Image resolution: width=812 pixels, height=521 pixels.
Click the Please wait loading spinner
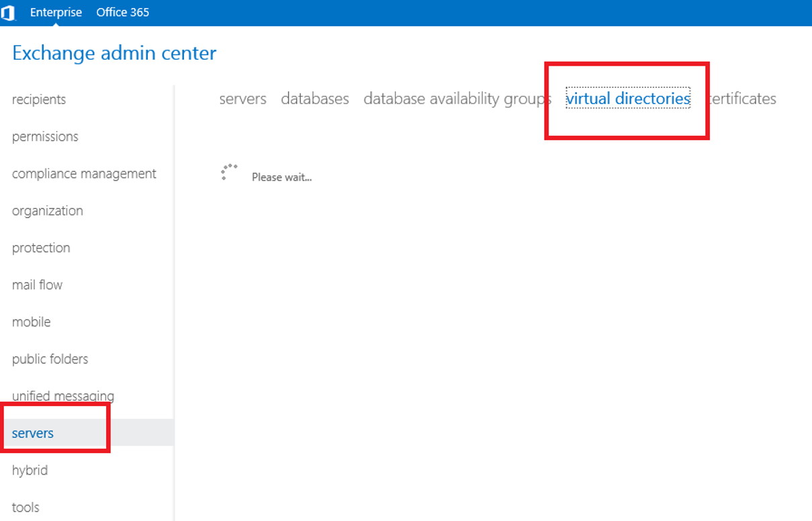(229, 173)
